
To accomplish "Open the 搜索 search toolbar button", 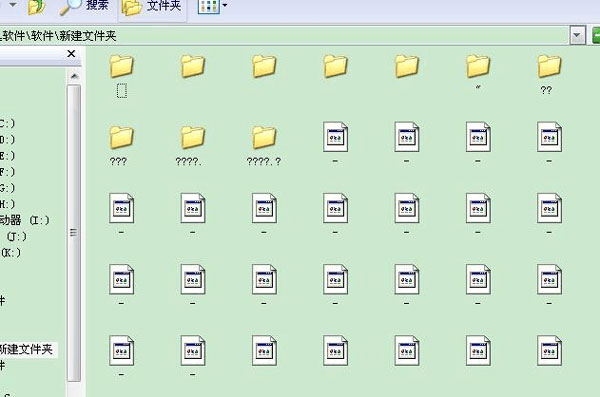I will click(x=84, y=7).
